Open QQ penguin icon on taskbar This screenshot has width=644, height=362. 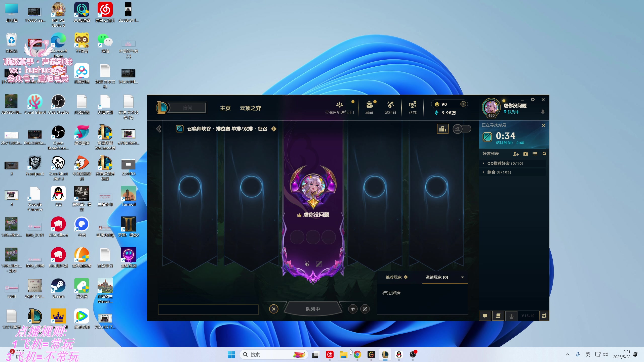coord(399,354)
